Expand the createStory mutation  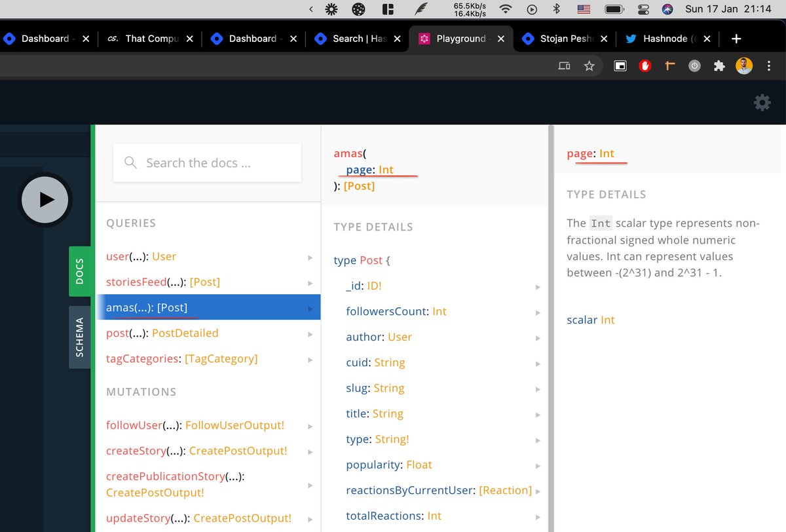(310, 451)
